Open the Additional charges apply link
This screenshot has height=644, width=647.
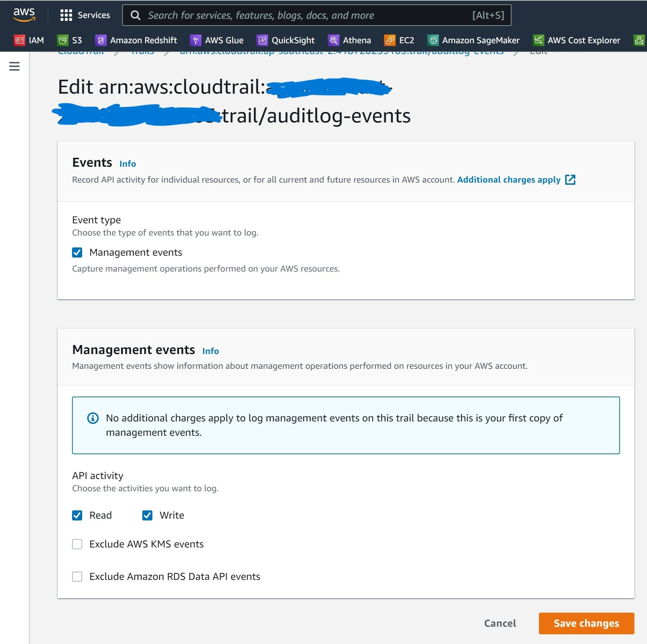tap(509, 179)
